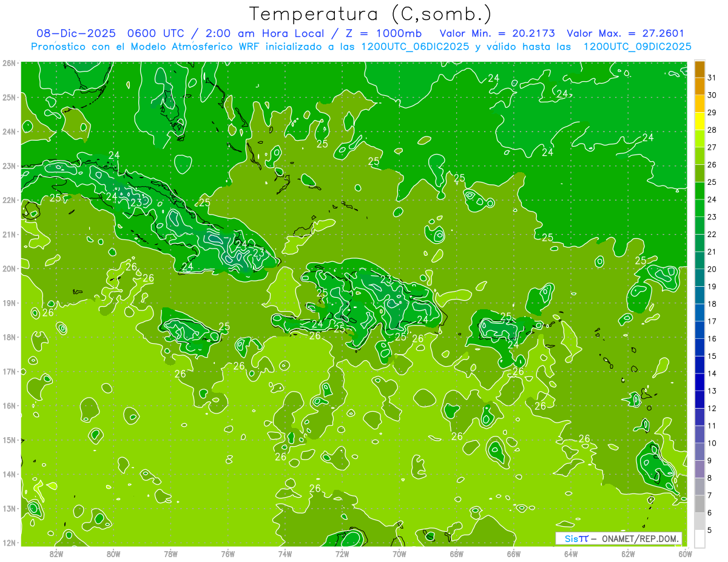Click the latitude axis label "22N"
Viewport: 728px width, 562px height.
pyautogui.click(x=9, y=200)
